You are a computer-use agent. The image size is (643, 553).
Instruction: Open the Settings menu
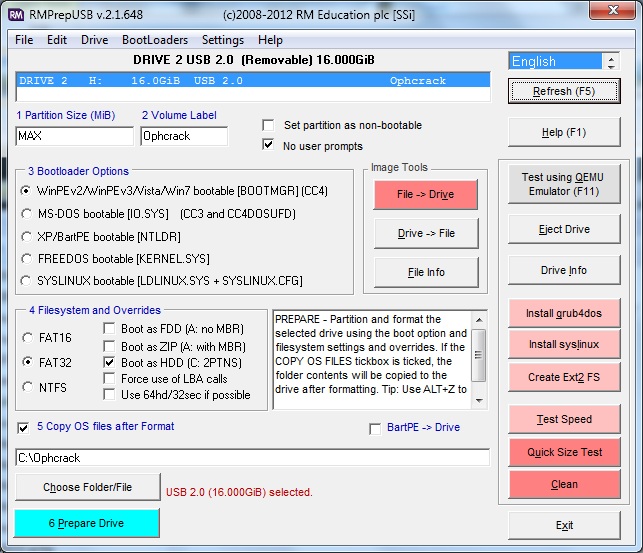coord(223,40)
